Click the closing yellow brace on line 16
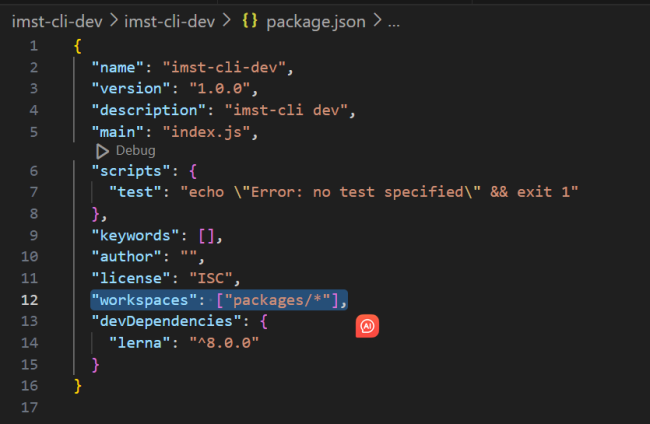 [78, 386]
